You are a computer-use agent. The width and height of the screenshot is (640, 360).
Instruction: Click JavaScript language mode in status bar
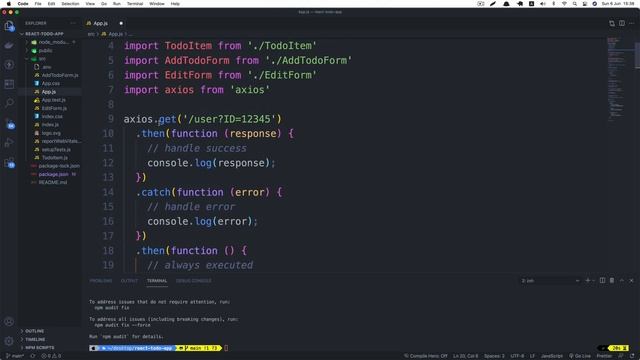point(551,356)
